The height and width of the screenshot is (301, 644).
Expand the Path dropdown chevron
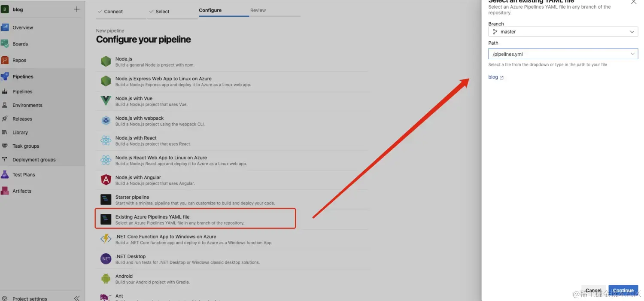[632, 54]
